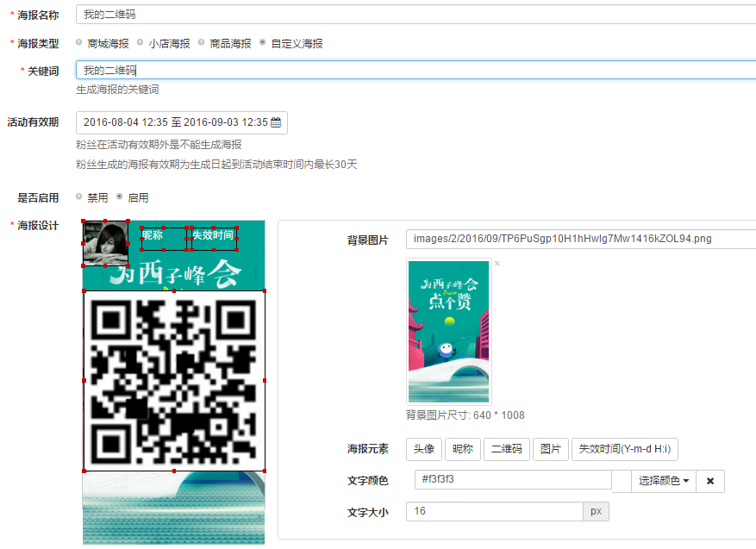756x549 pixels.
Task: Add a 二维码 element to the poster
Action: (506, 449)
